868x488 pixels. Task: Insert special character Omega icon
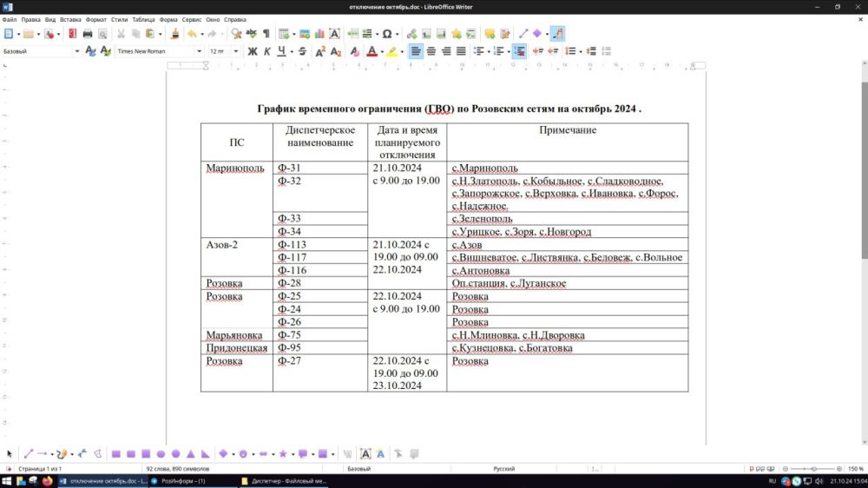(x=387, y=34)
